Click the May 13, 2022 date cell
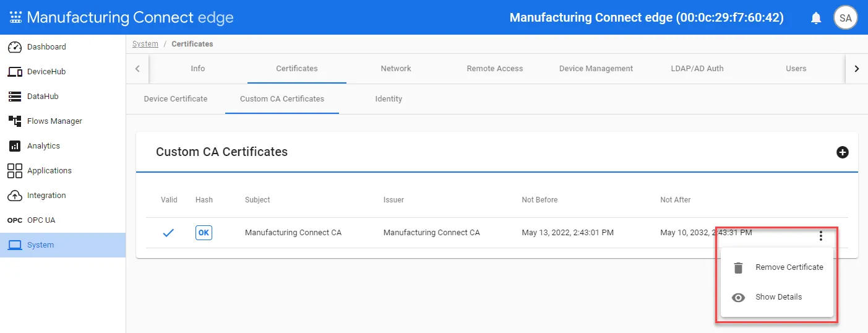The width and height of the screenshot is (868, 333). (x=567, y=233)
